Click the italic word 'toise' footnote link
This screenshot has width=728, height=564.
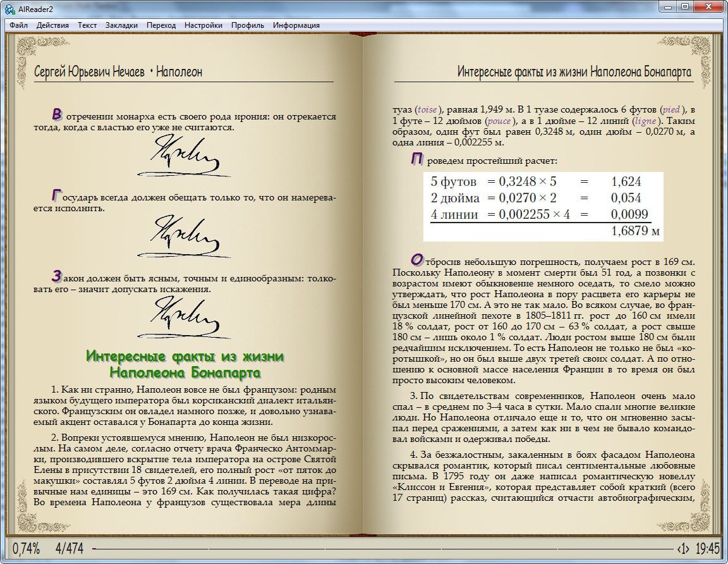[x=428, y=109]
